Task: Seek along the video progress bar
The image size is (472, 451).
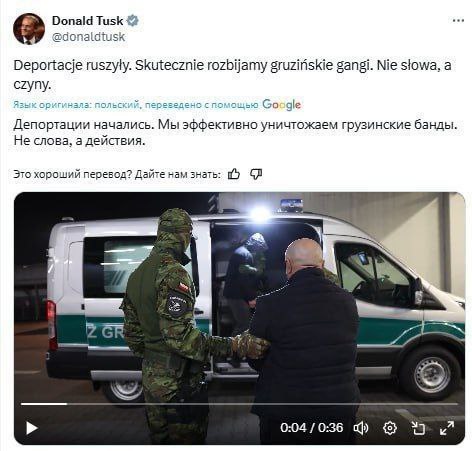Action: click(239, 404)
